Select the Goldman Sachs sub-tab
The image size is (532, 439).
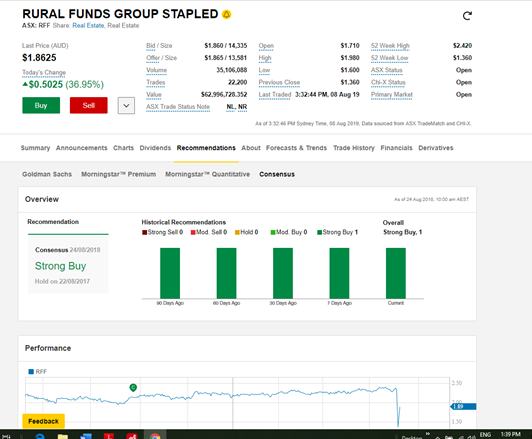(x=47, y=174)
